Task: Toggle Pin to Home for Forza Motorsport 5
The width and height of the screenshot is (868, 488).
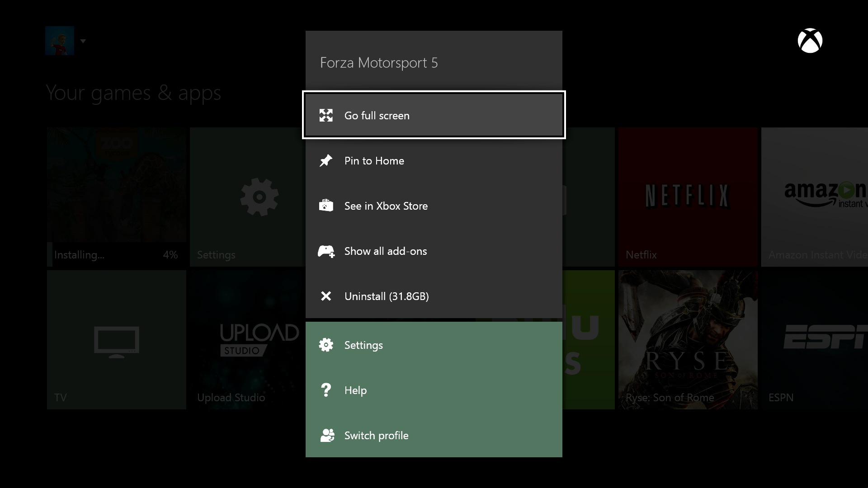Action: [x=434, y=160]
